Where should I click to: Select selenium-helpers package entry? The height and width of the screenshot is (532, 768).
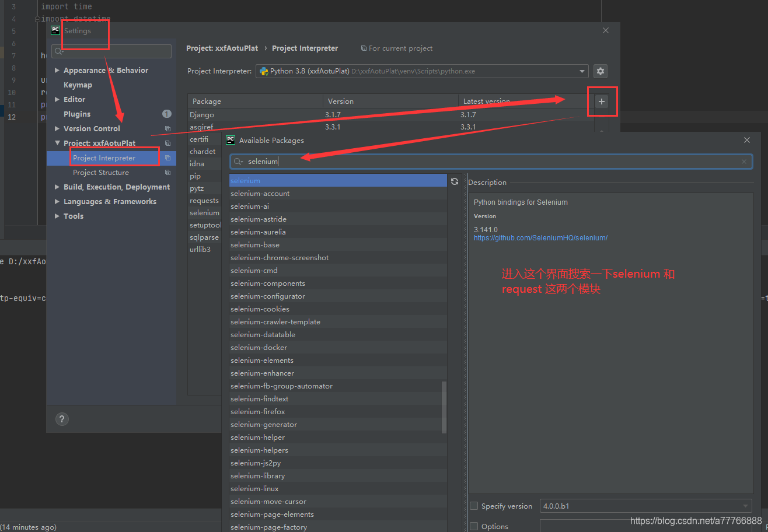click(338, 450)
